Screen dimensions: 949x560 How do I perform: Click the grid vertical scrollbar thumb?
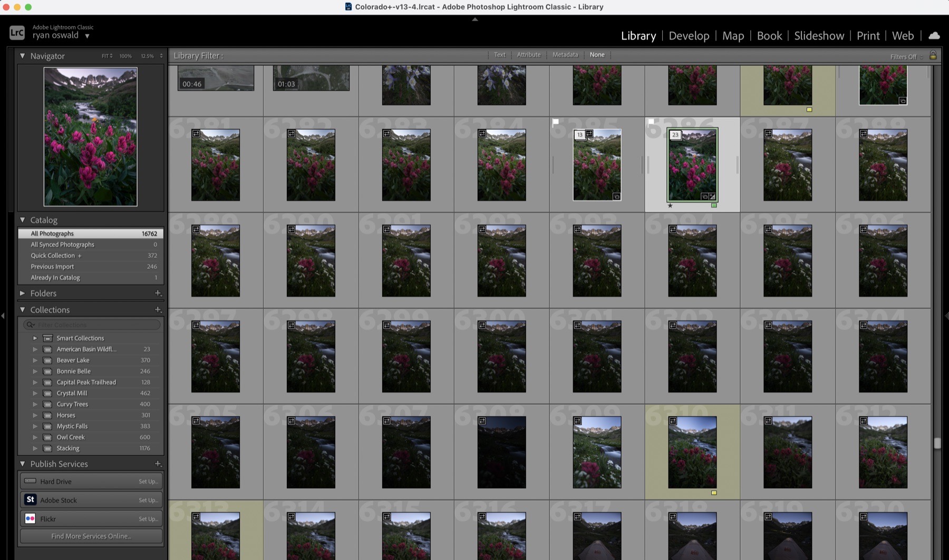[x=937, y=443]
